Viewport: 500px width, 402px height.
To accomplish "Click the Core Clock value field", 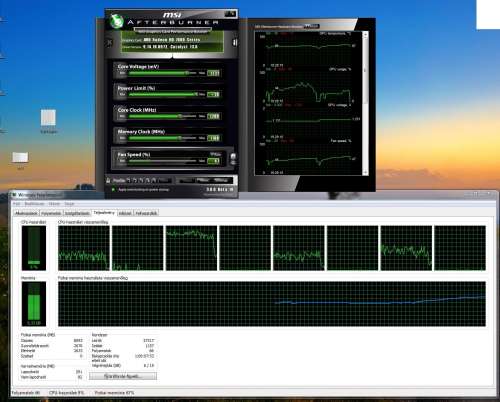I will click(x=213, y=116).
